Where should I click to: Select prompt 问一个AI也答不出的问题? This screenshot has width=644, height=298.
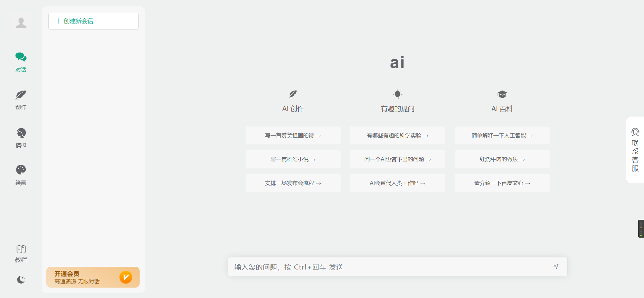click(398, 159)
